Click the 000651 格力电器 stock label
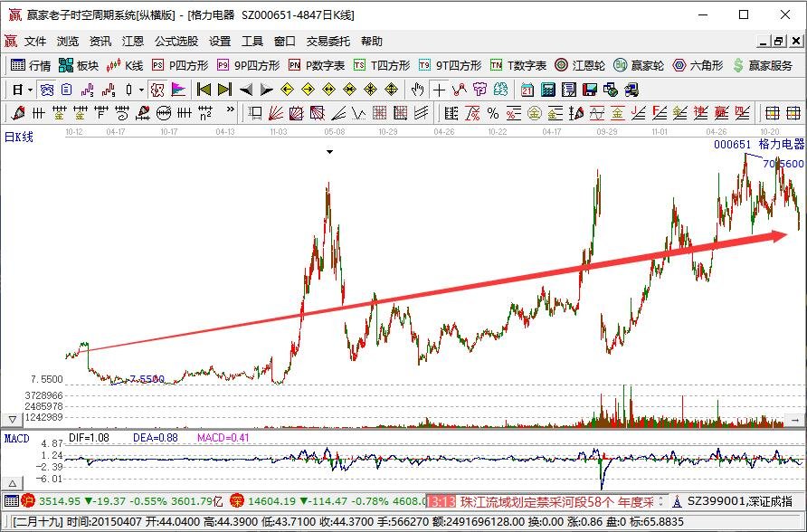 pyautogui.click(x=759, y=144)
